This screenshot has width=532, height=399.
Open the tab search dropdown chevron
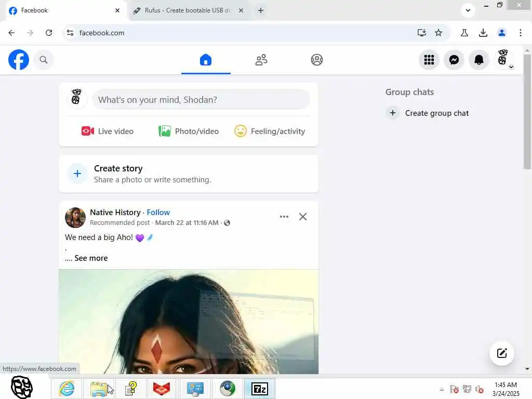tap(468, 10)
